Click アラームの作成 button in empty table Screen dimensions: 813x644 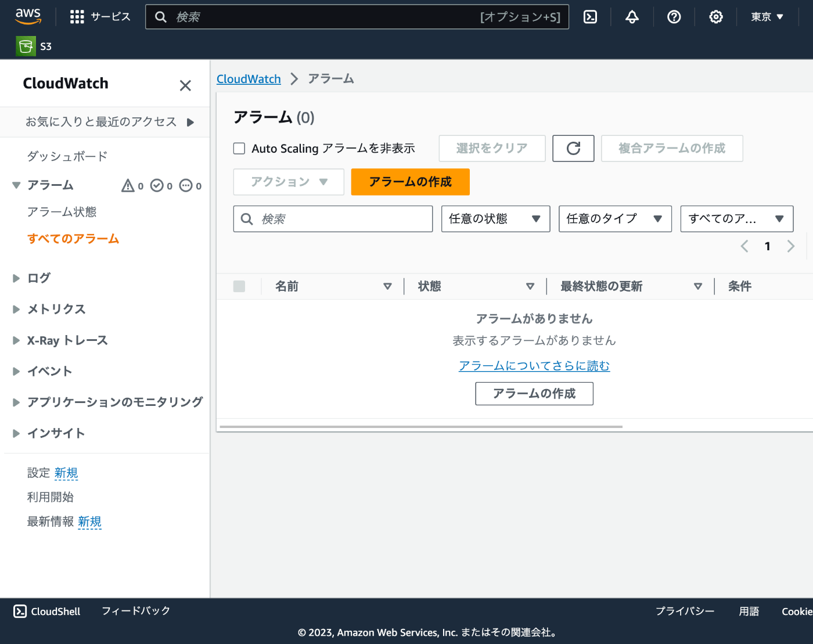(534, 394)
